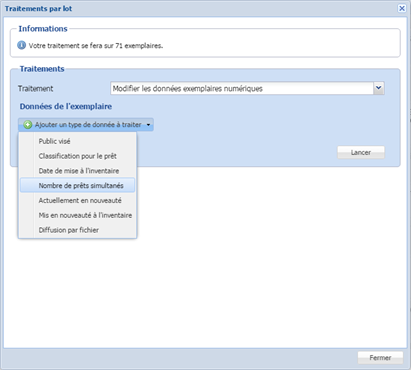Viewport: 412px width, 371px height.
Task: Pick 'Diffusion par fichier' from the list
Action: point(77,230)
